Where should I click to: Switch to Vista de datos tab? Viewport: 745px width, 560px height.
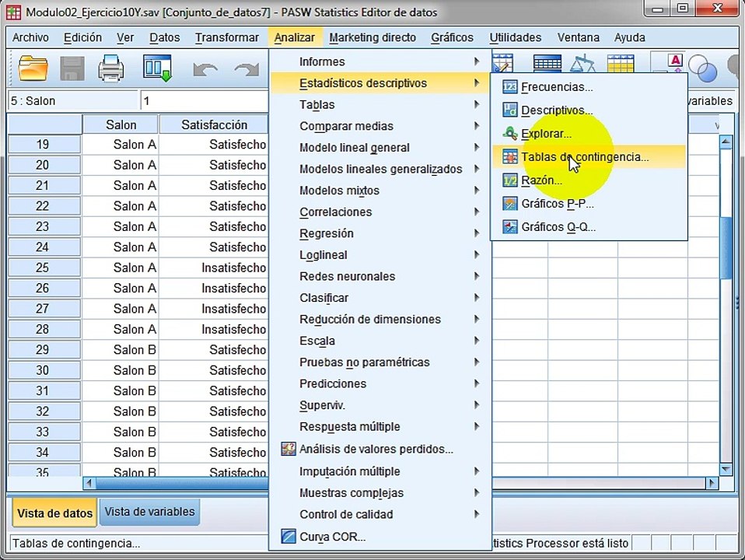[54, 513]
